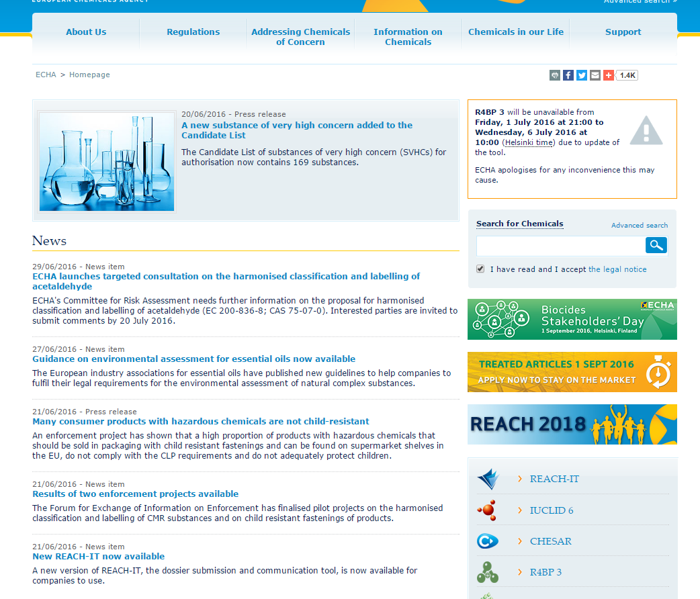
Task: Click the 1.4K share counter
Action: (x=627, y=75)
